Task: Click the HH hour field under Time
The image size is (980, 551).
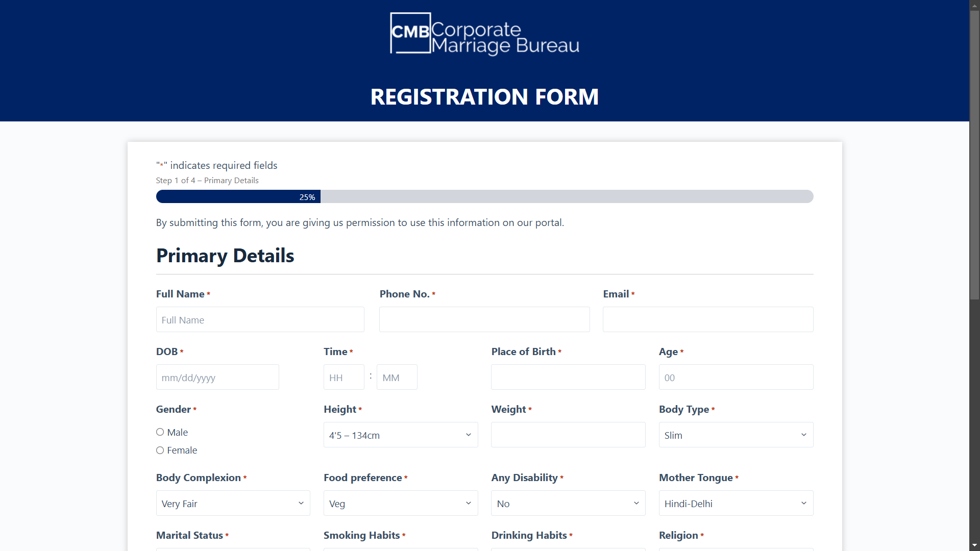Action: coord(344,377)
